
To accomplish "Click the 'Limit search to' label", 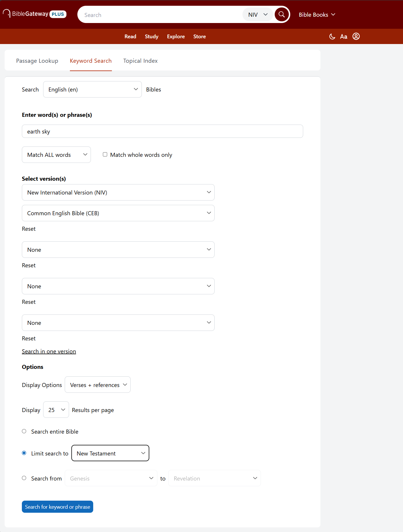I will pos(50,453).
